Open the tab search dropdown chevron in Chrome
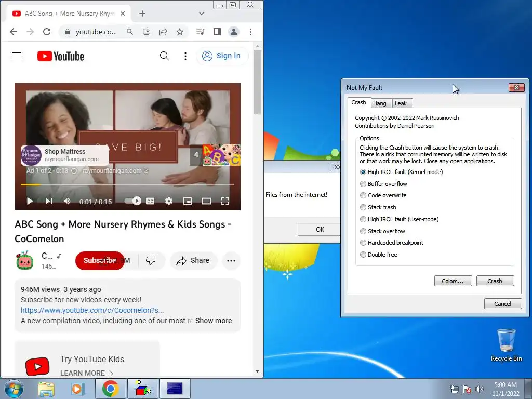The height and width of the screenshot is (399, 532). (202, 14)
